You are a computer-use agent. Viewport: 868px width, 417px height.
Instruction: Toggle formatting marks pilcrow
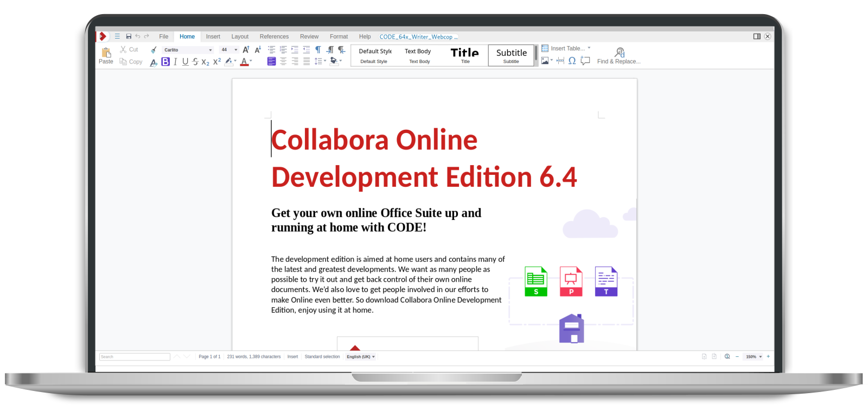(318, 49)
